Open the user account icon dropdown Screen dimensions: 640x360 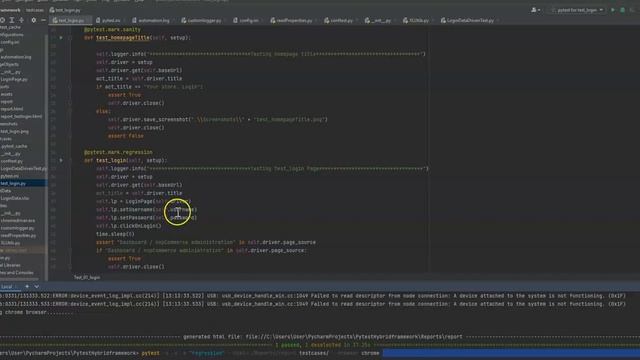pos(535,10)
